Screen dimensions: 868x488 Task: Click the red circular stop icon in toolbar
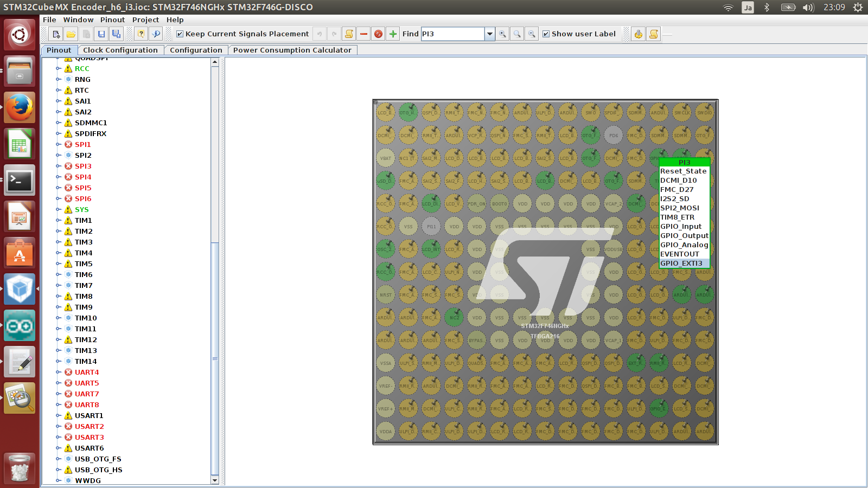click(x=379, y=34)
